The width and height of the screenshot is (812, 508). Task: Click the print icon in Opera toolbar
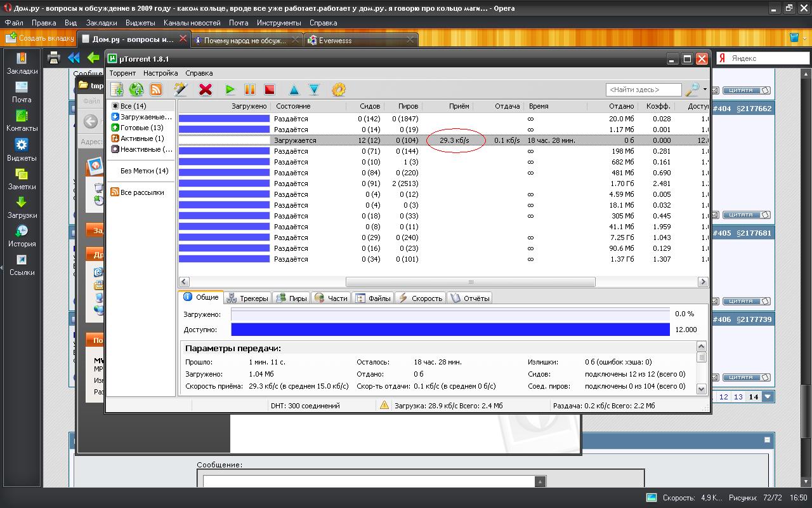click(x=54, y=58)
